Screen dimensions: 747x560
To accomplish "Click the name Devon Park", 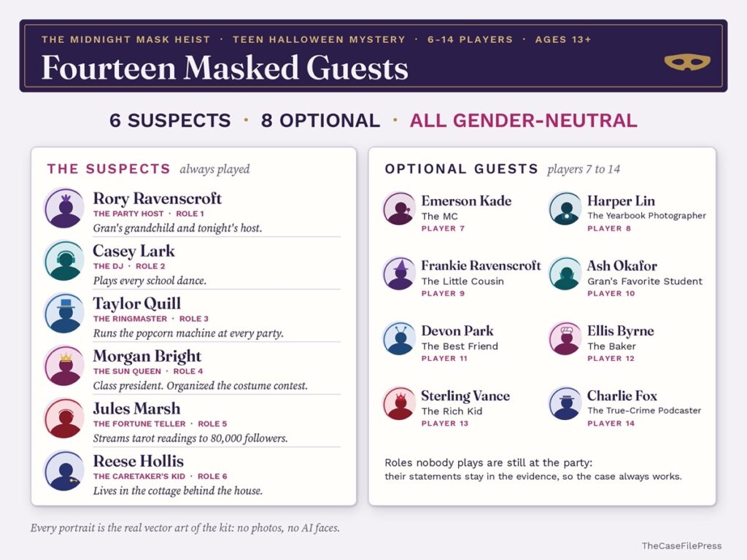I will pyautogui.click(x=457, y=330).
